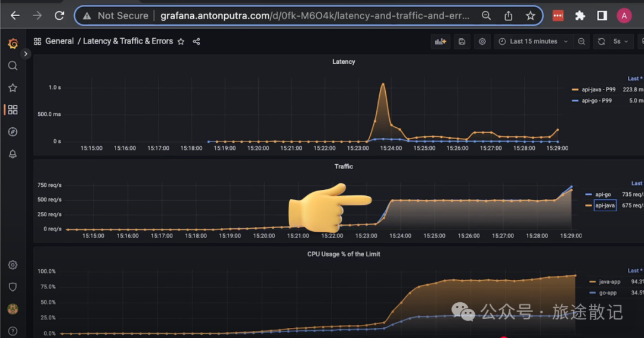Image resolution: width=644 pixels, height=338 pixels.
Task: Toggle api-java - P99 series in Latency legend
Action: point(599,89)
